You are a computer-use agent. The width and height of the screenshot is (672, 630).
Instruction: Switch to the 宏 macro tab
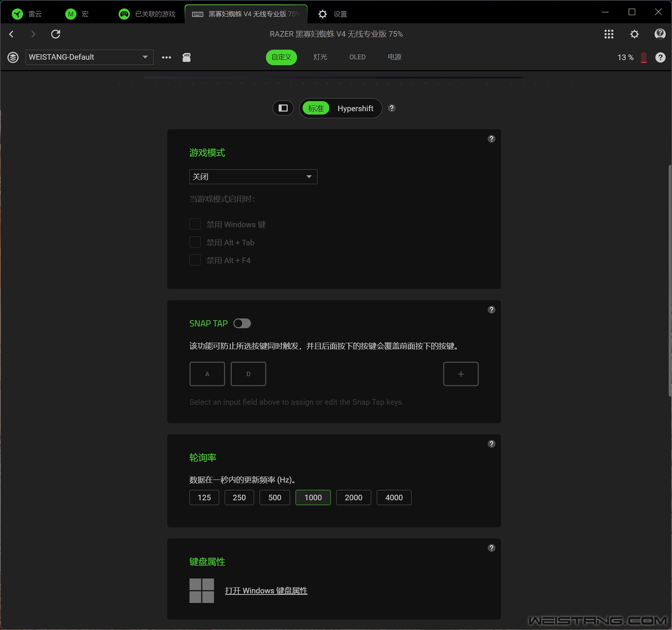77,14
